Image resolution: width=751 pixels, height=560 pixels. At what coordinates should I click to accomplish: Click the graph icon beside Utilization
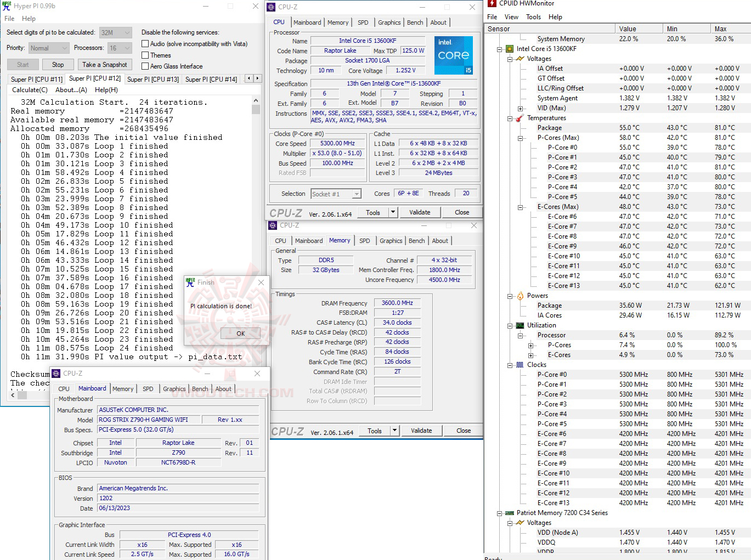tap(520, 325)
